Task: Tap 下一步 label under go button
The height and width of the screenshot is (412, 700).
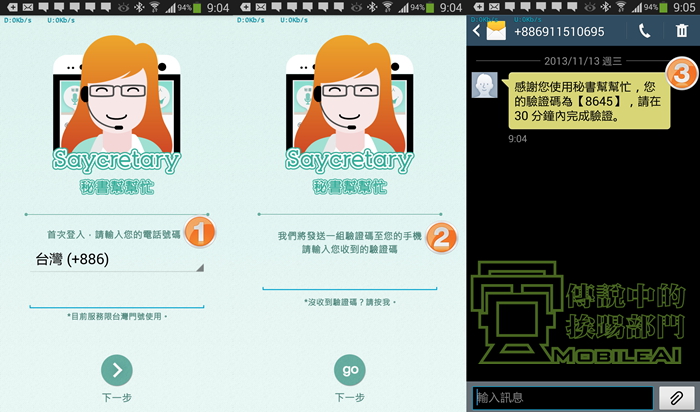Action: pyautogui.click(x=350, y=397)
